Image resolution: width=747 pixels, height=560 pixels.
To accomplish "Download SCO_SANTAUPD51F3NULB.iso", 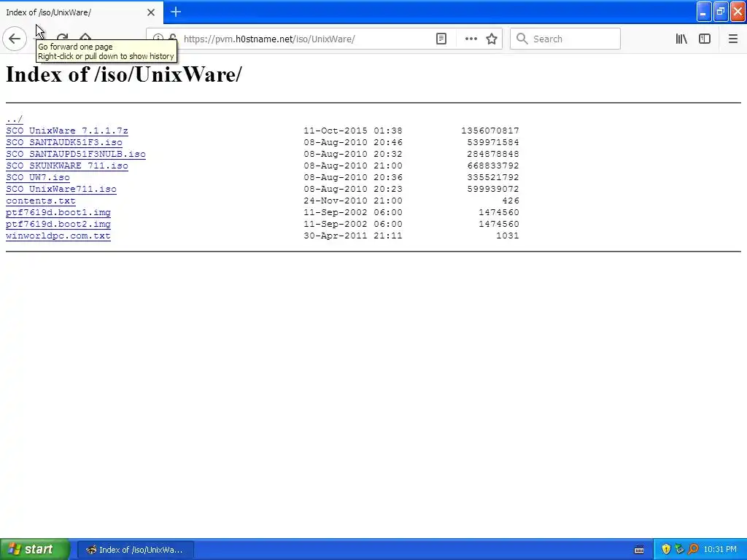I will tap(76, 154).
